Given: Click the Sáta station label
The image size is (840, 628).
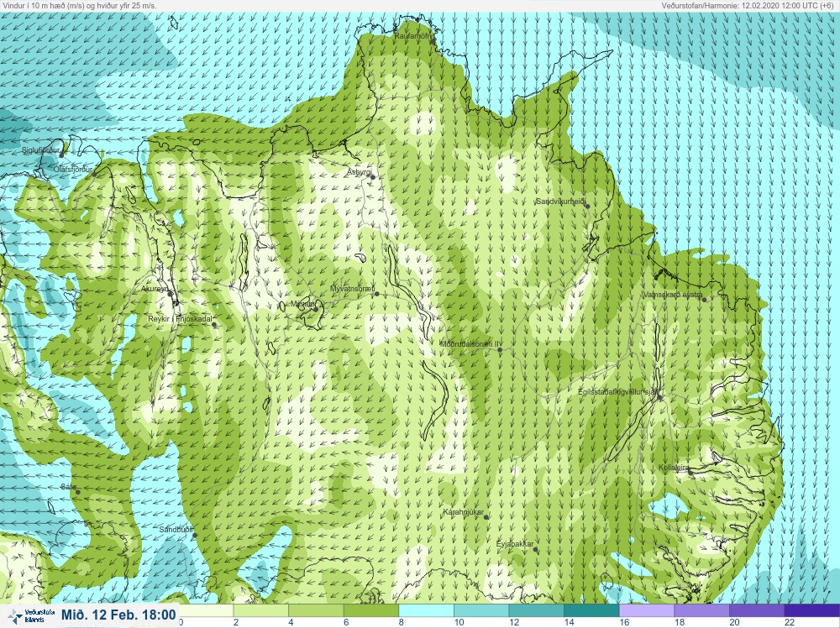Looking at the screenshot, I should click(68, 487).
